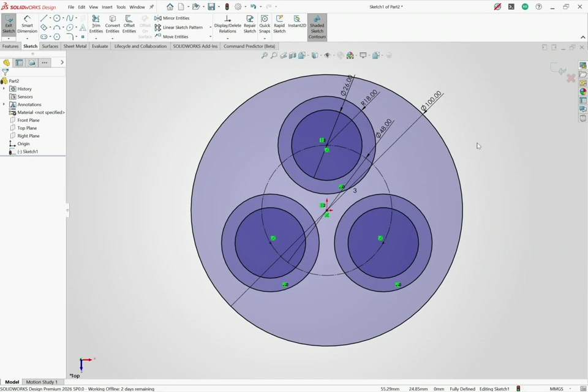Open the File menu
This screenshot has height=392, width=588.
click(71, 7)
